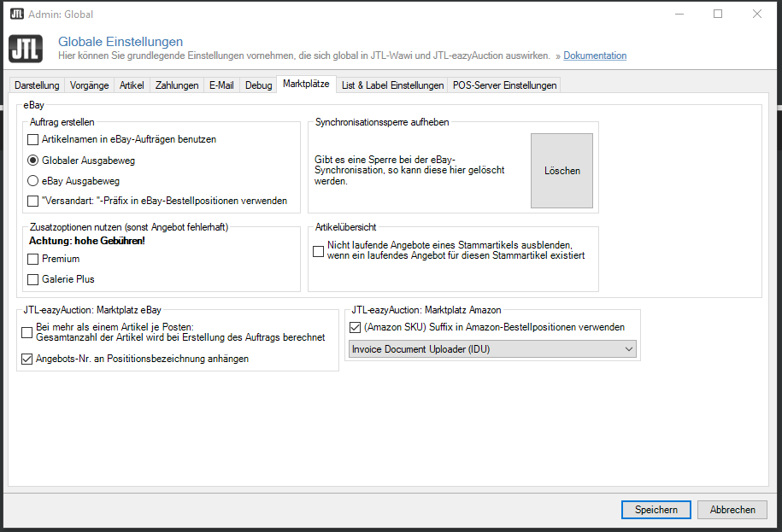This screenshot has height=532, width=782.
Task: Click the Löschen button to clear sync lock
Action: click(562, 170)
